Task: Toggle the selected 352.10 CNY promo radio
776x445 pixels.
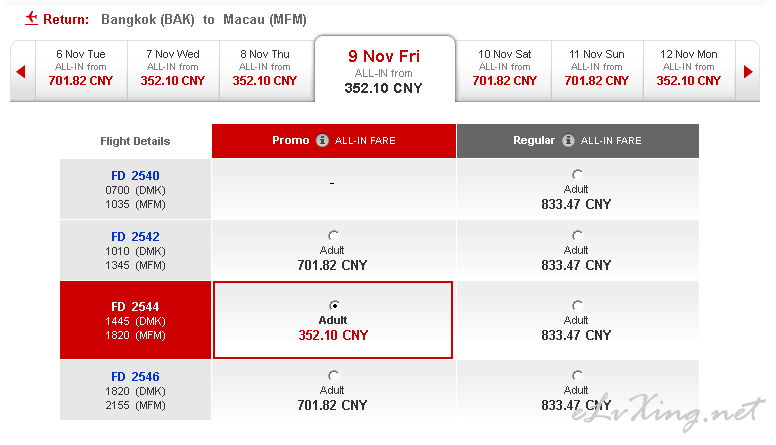Action: point(335,305)
